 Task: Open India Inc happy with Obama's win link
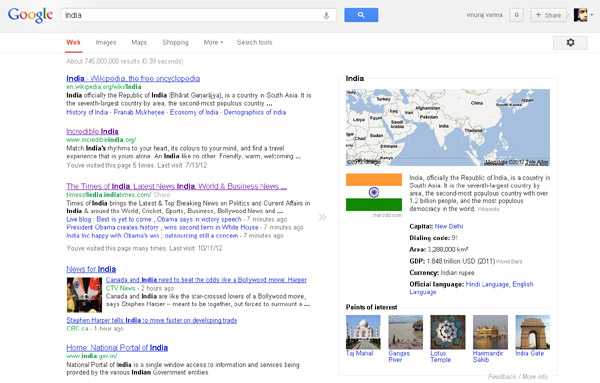(152, 236)
